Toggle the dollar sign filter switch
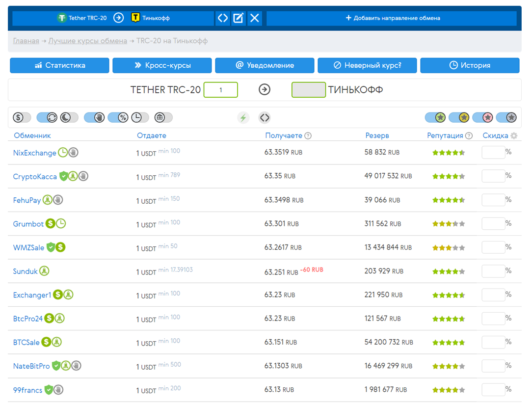 point(22,118)
